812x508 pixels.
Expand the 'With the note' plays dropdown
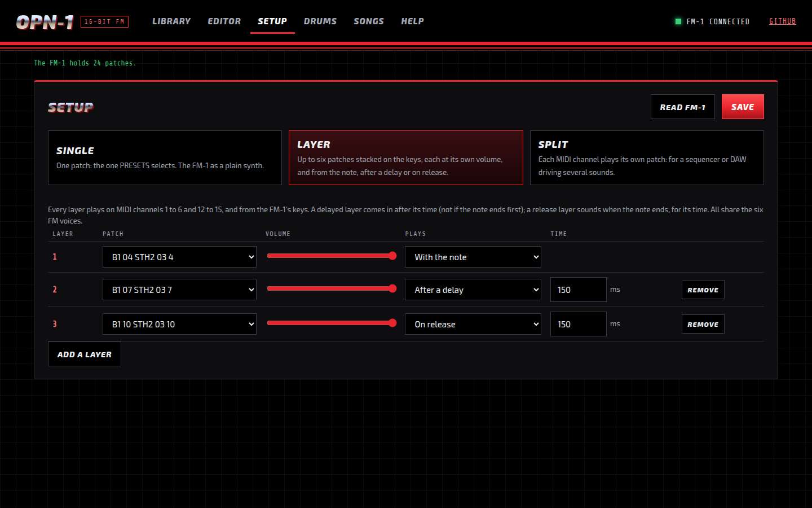click(x=473, y=257)
